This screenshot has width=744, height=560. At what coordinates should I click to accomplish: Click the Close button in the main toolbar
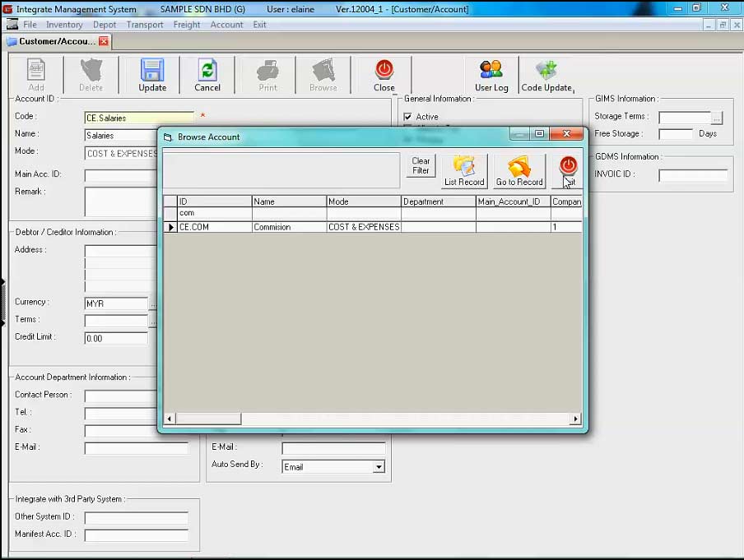point(384,75)
